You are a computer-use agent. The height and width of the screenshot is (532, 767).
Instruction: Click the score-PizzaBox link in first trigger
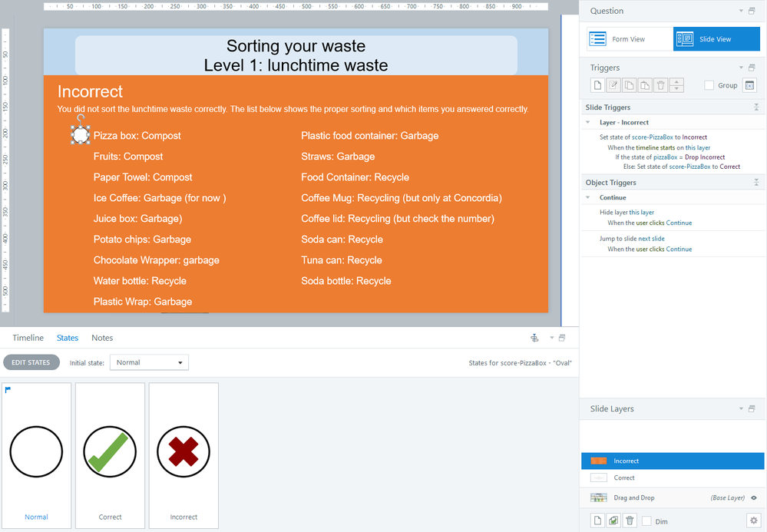point(653,137)
